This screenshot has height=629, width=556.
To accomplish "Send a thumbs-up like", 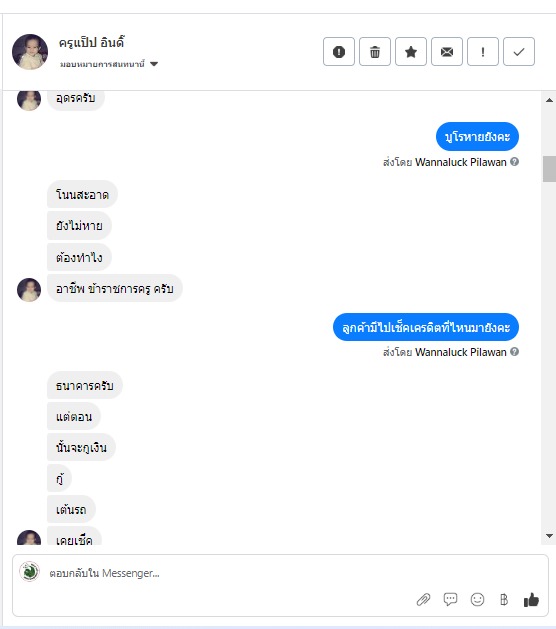I will coord(531,599).
